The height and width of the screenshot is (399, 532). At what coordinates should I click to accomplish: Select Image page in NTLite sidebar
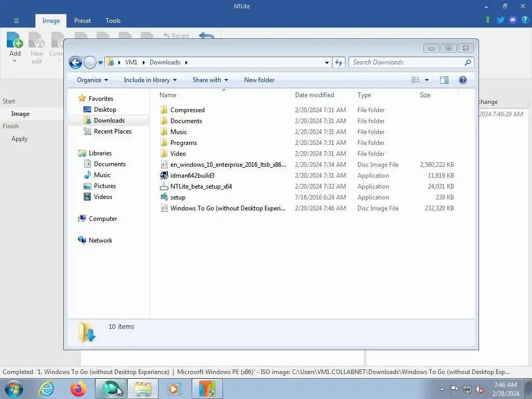coord(20,114)
